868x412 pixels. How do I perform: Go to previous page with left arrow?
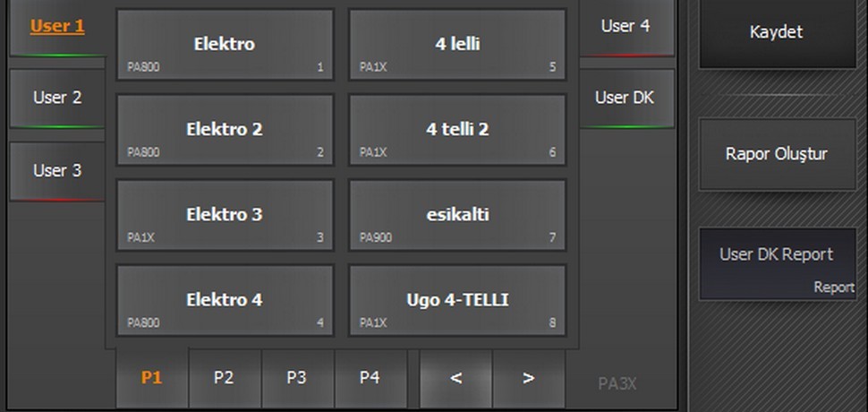(455, 378)
